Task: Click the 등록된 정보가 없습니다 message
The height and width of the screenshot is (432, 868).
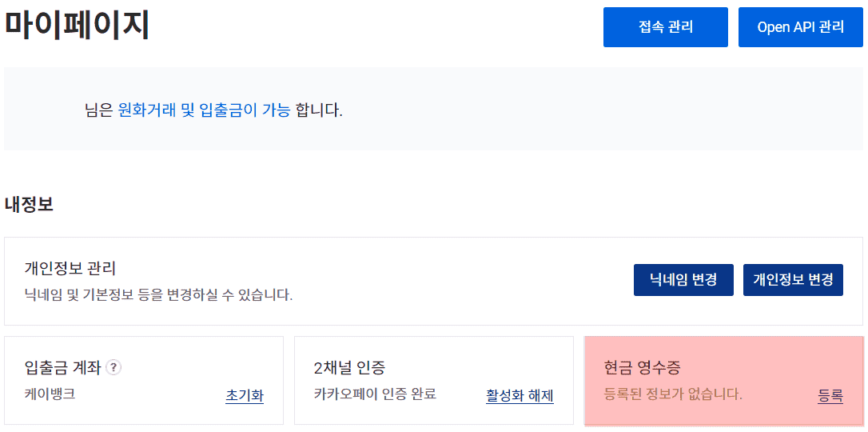Action: 673,394
